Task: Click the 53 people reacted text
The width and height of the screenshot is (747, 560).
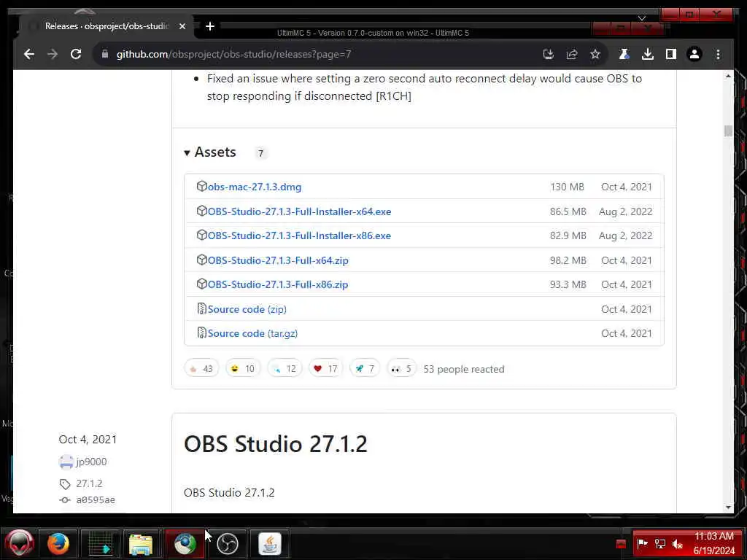Action: pyautogui.click(x=463, y=369)
